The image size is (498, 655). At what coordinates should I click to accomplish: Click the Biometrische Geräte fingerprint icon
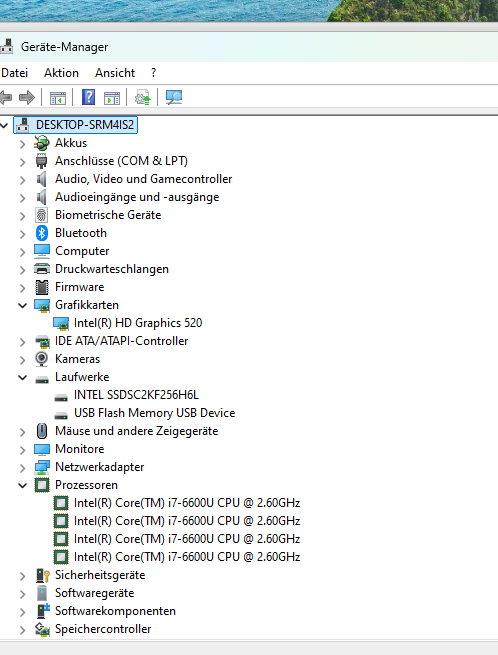tap(41, 215)
